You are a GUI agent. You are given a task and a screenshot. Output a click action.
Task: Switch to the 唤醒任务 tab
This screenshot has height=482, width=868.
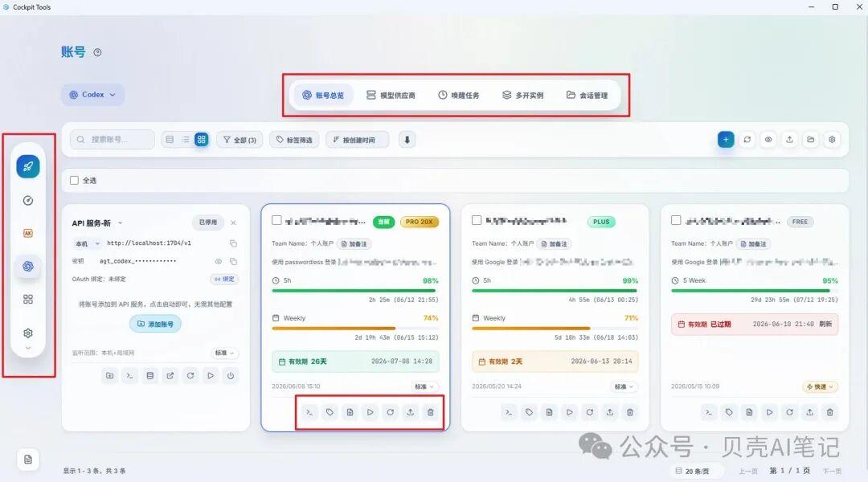[458, 95]
